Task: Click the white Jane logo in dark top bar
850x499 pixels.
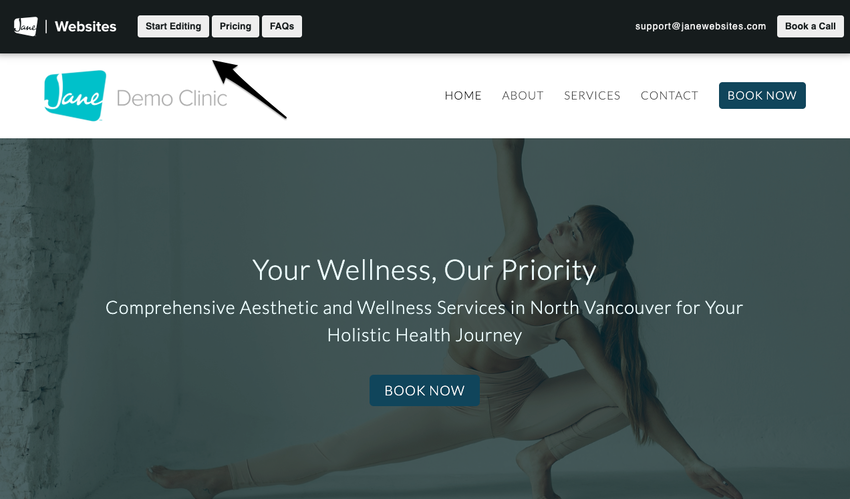Action: coord(25,26)
